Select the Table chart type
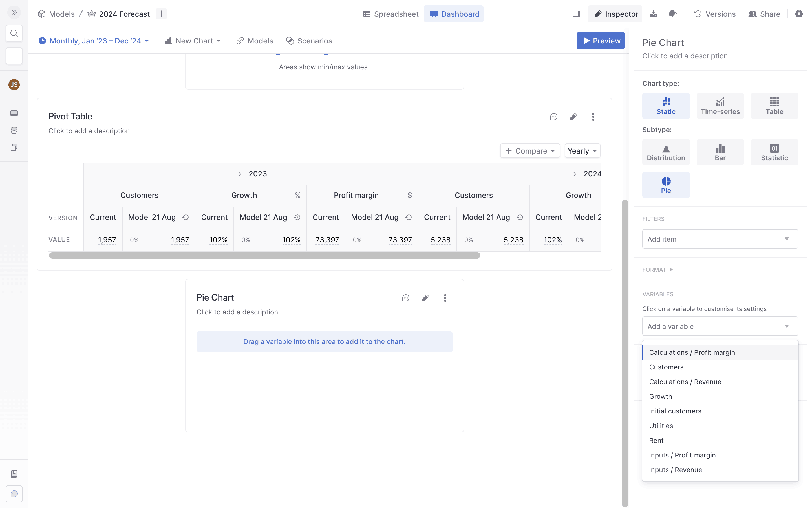Viewport: 812px width, 508px height. (x=775, y=106)
